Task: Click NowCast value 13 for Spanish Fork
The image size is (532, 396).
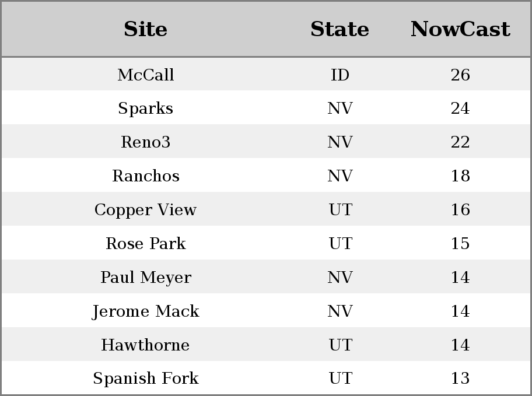Action: click(x=460, y=379)
